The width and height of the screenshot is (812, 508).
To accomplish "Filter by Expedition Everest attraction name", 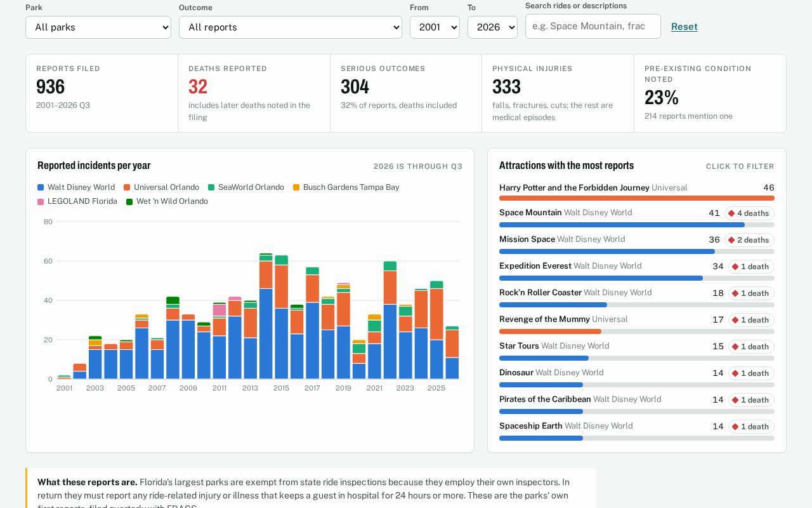I will 535,266.
